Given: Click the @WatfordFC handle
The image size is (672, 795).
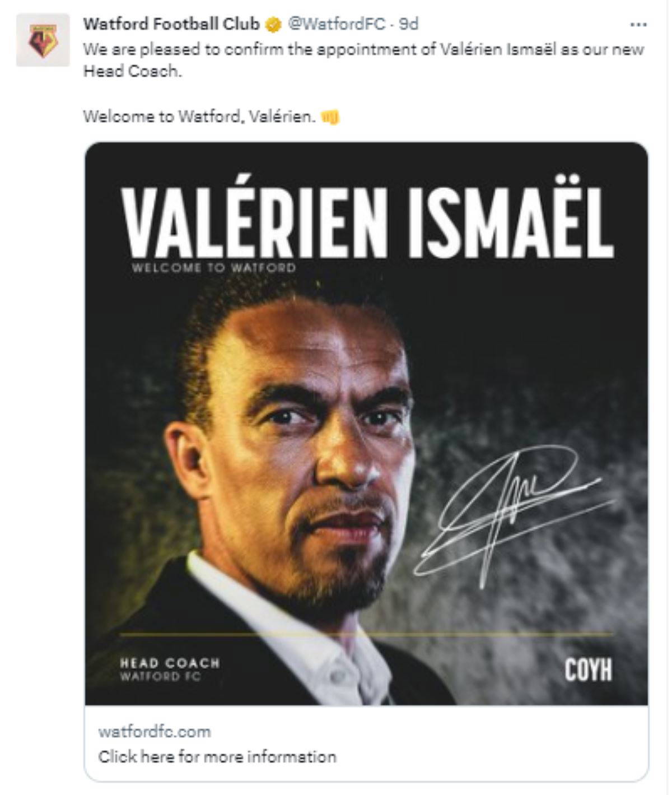Looking at the screenshot, I should point(337,24).
